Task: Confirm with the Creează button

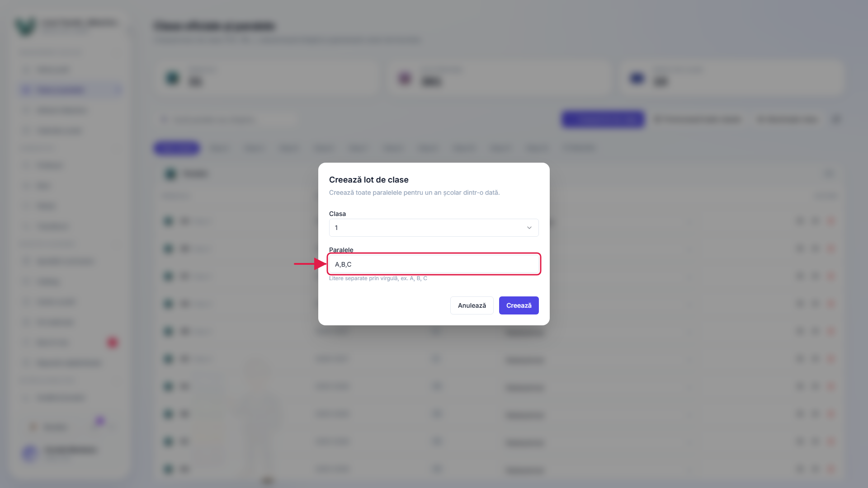Action: pos(519,305)
